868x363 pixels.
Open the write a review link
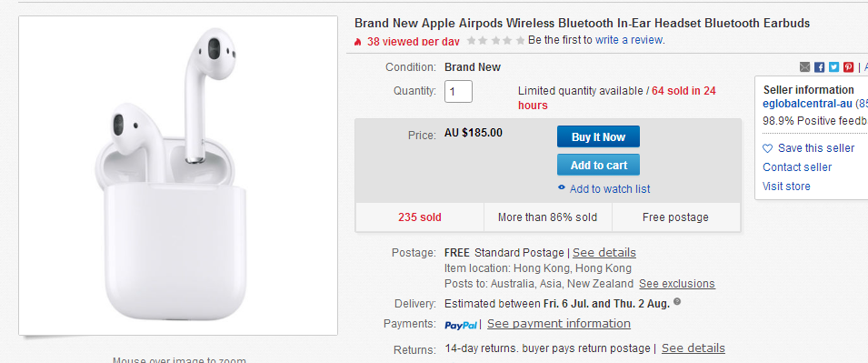pos(629,40)
